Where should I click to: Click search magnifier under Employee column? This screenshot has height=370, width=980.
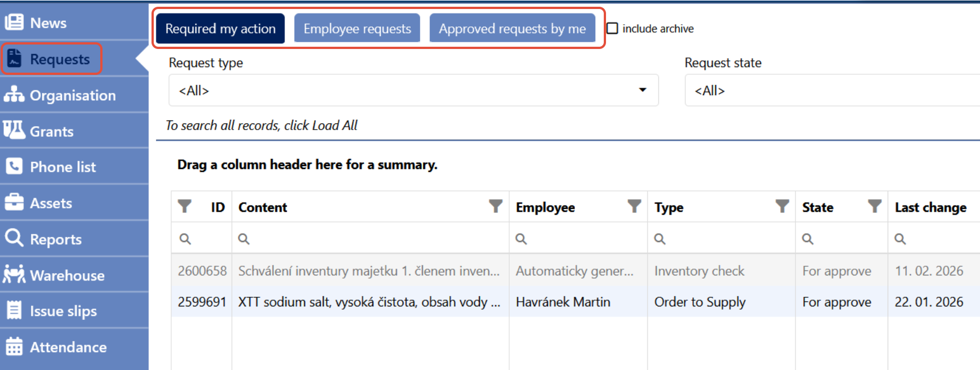(x=521, y=239)
